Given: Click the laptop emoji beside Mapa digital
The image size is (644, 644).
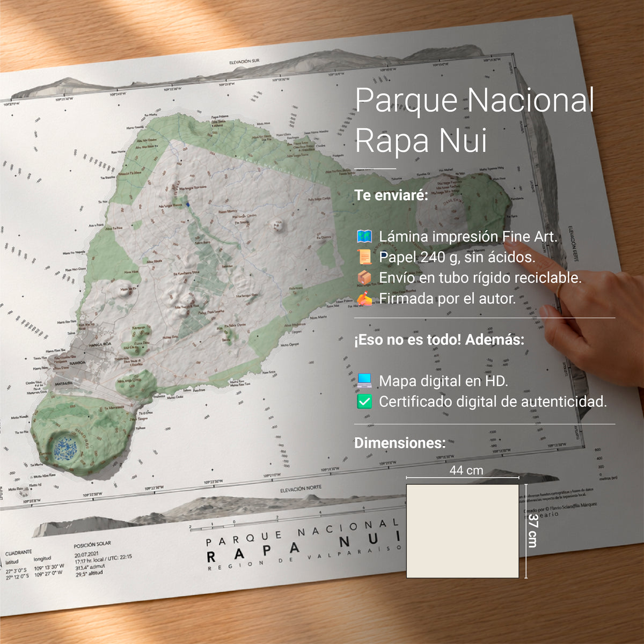Looking at the screenshot, I should click(364, 380).
